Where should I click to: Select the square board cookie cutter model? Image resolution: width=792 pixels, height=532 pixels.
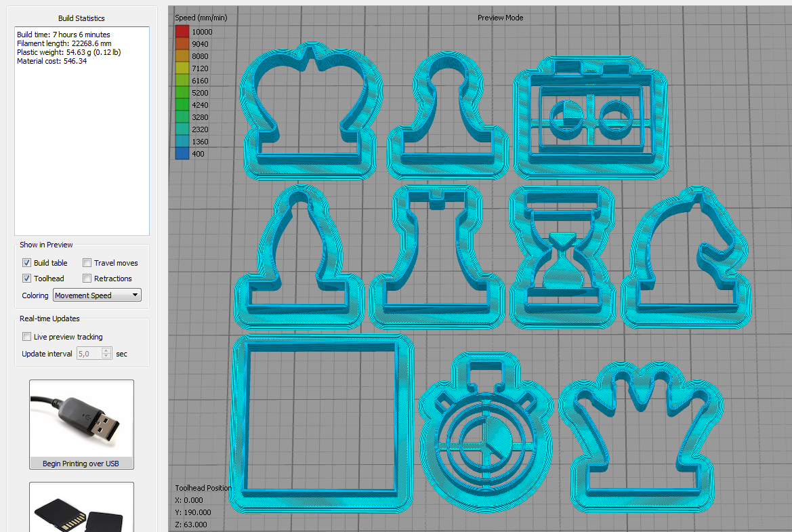pyautogui.click(x=321, y=424)
